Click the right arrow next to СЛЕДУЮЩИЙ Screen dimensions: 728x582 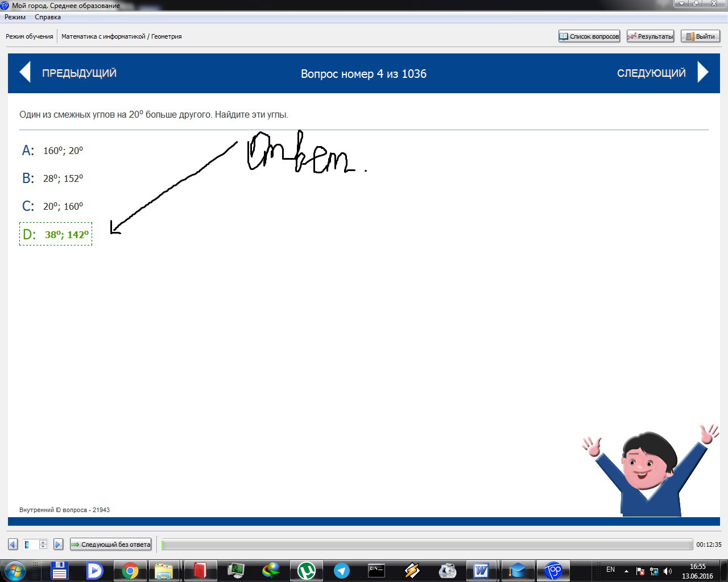coord(703,73)
